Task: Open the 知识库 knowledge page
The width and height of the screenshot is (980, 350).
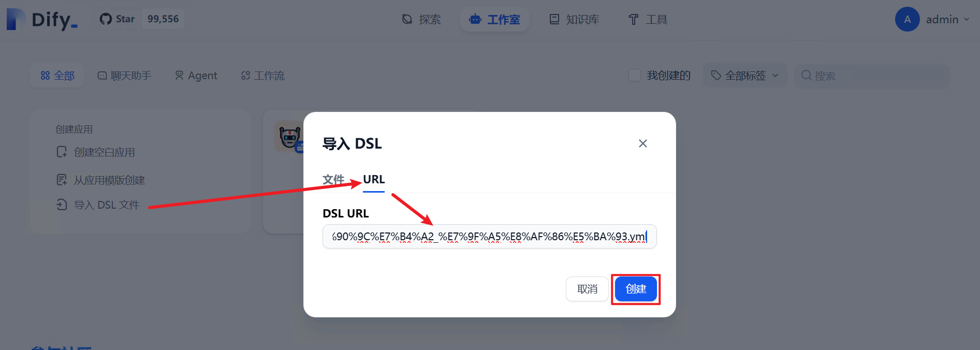Action: (x=574, y=20)
